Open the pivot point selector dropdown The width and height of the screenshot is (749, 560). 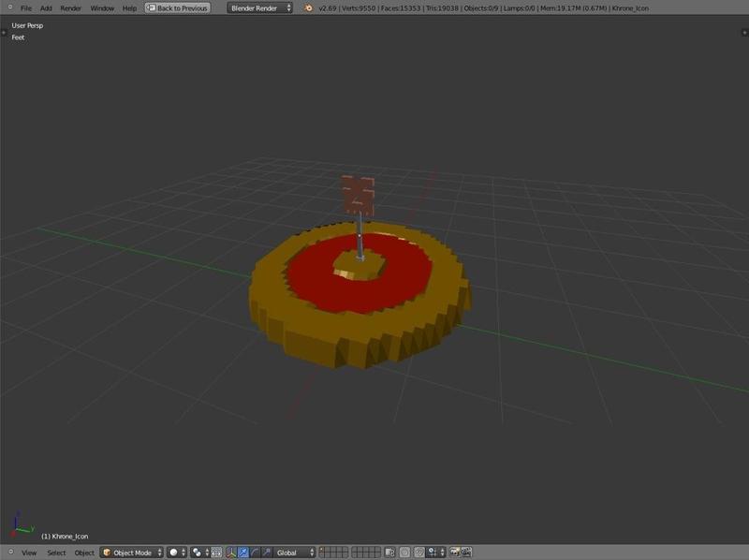[199, 553]
